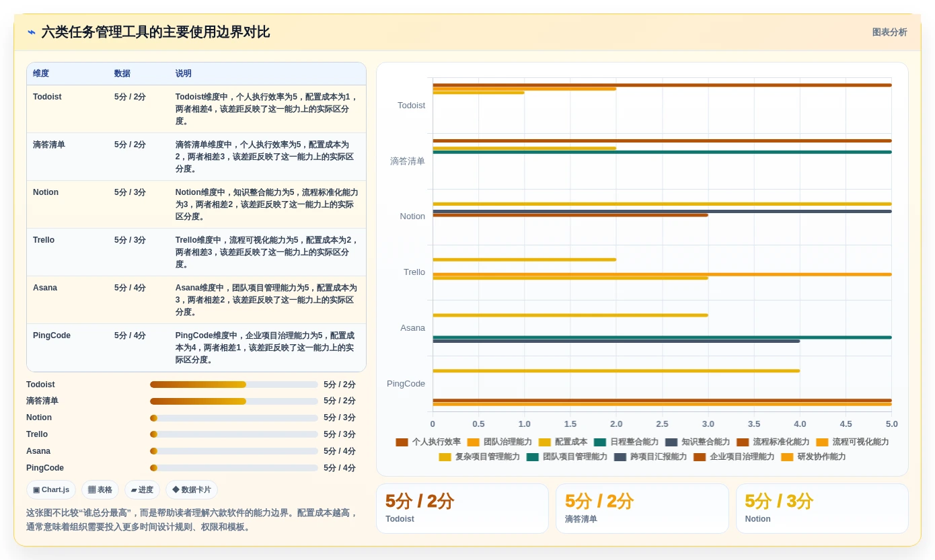This screenshot has width=935, height=560.
Task: Click the PingCode 配置成本 bar in chart
Action: pos(616,371)
